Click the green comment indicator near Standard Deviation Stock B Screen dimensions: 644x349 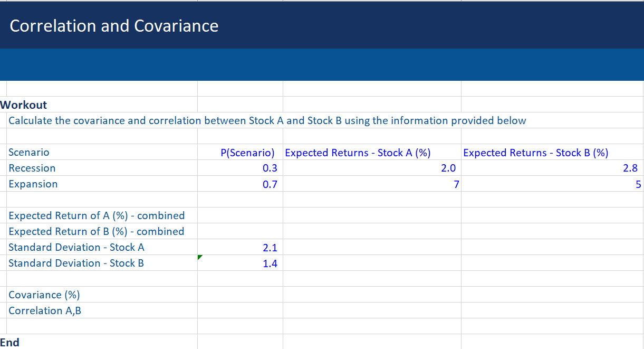[x=200, y=257]
